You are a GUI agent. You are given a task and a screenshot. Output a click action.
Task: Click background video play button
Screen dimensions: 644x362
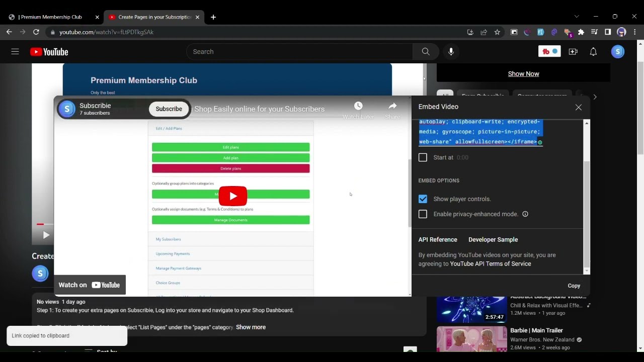(x=46, y=235)
